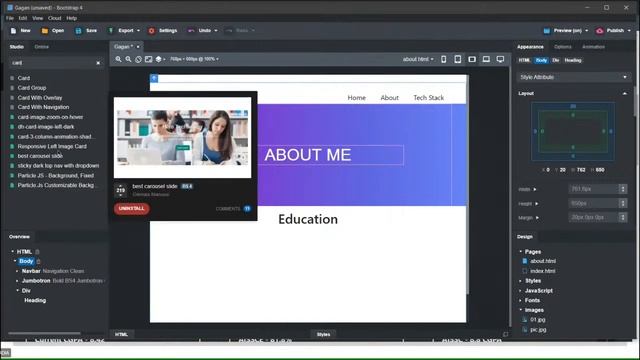Save the design using Save
Image resolution: width=640 pixels, height=360 pixels.
pyautogui.click(x=86, y=31)
